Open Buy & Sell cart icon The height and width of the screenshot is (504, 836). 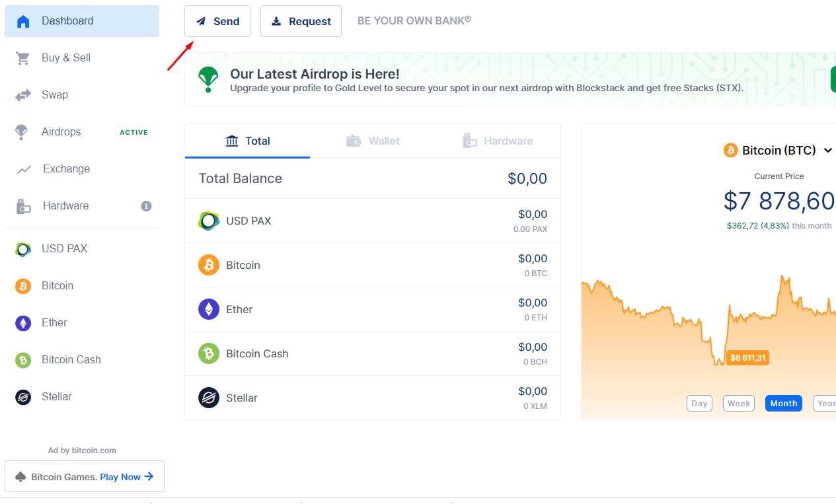point(23,58)
